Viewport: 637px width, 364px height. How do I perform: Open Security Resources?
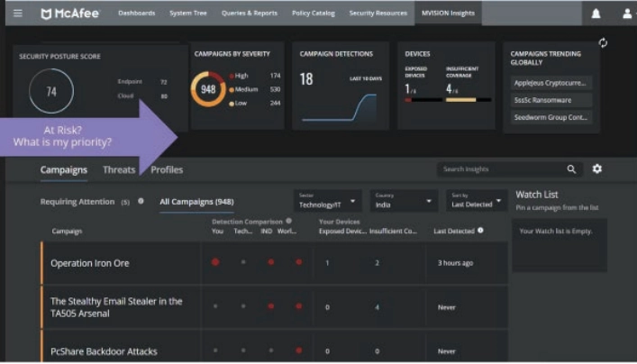point(378,13)
